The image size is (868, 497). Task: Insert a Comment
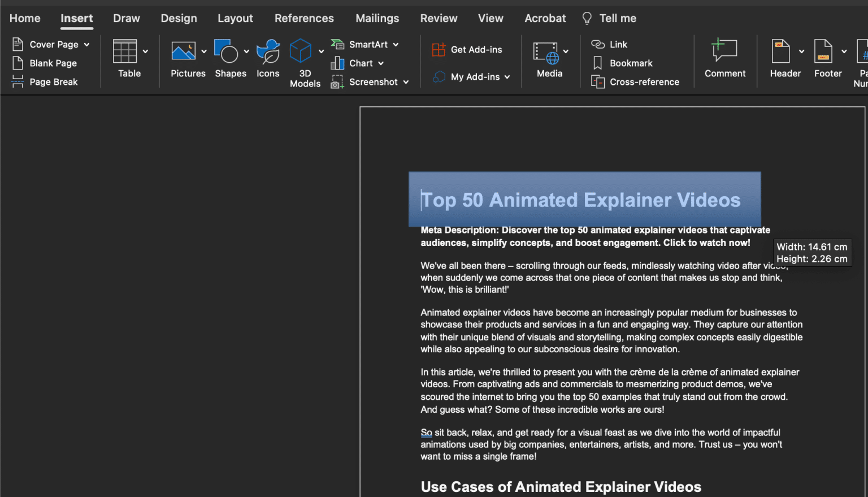725,58
